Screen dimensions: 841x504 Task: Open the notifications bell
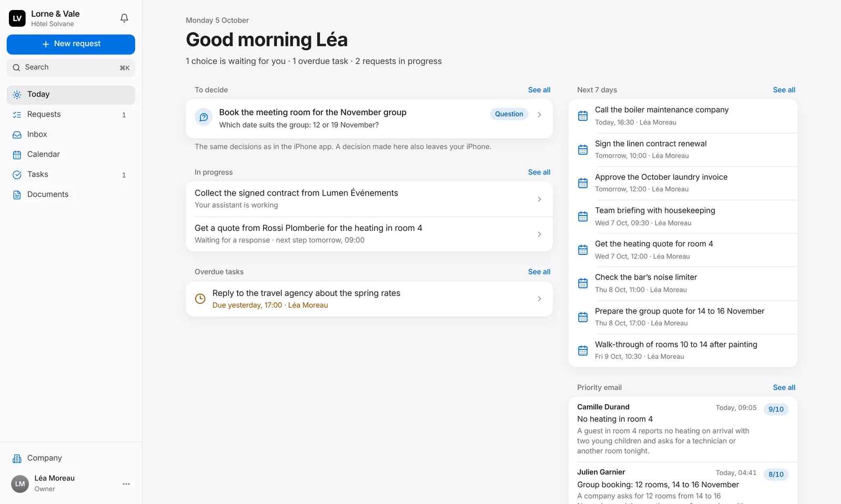tap(124, 18)
